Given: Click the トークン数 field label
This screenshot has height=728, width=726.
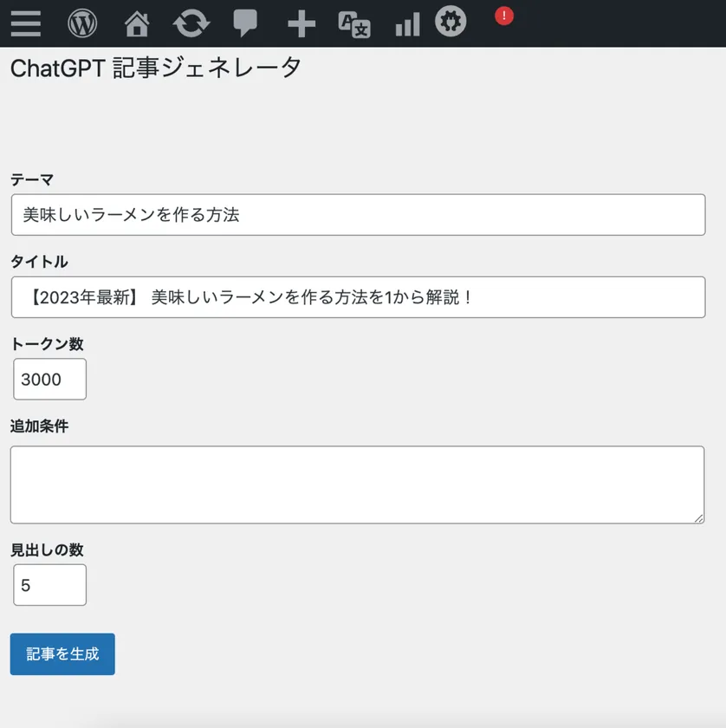Looking at the screenshot, I should click(47, 344).
